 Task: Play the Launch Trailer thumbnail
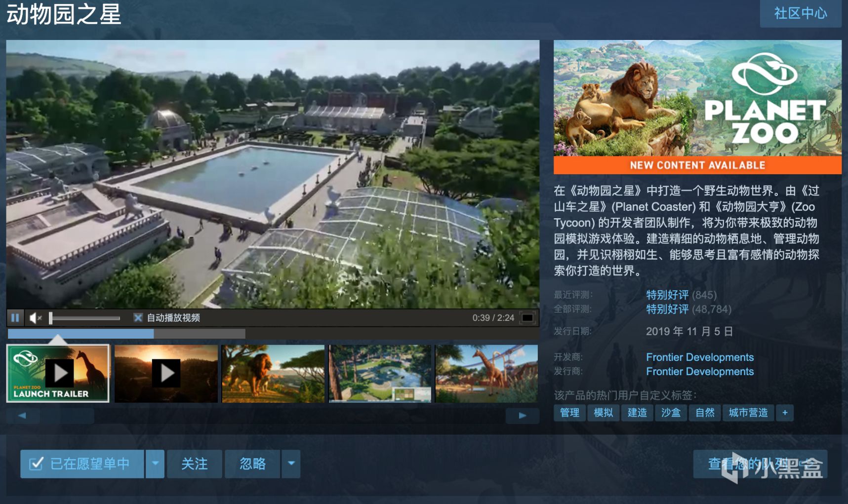tap(58, 374)
